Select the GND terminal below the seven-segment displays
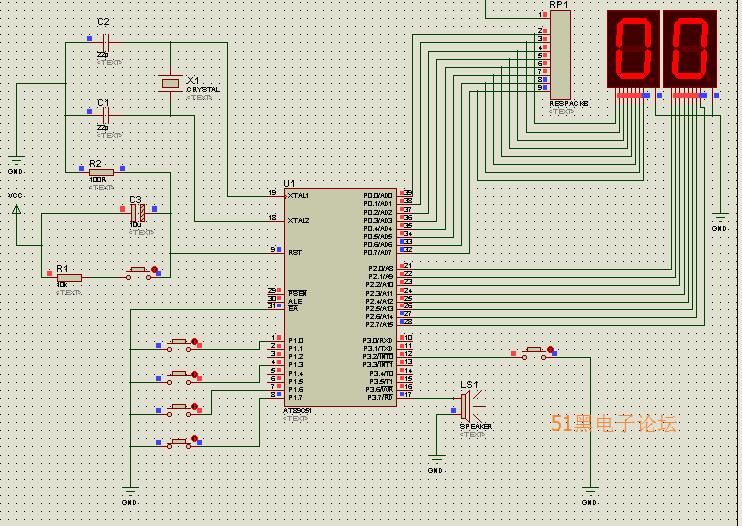742x526 pixels. point(720,218)
